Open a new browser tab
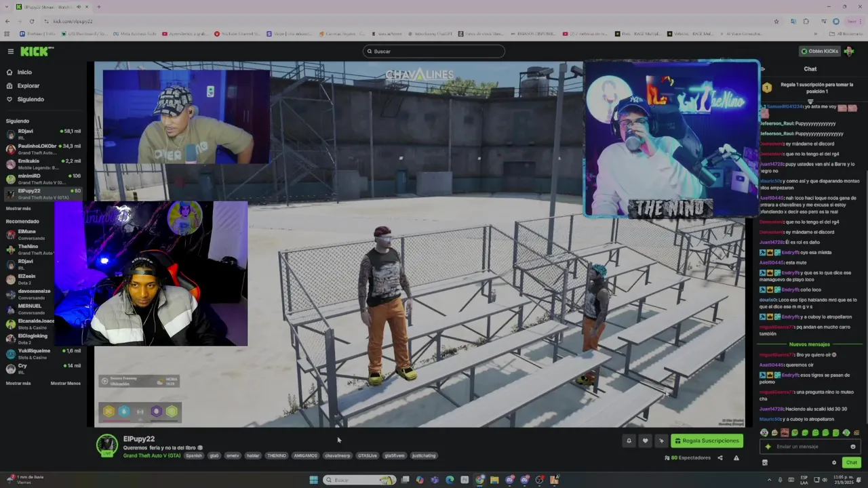Screen dimensions: 868x488 click(x=98, y=7)
